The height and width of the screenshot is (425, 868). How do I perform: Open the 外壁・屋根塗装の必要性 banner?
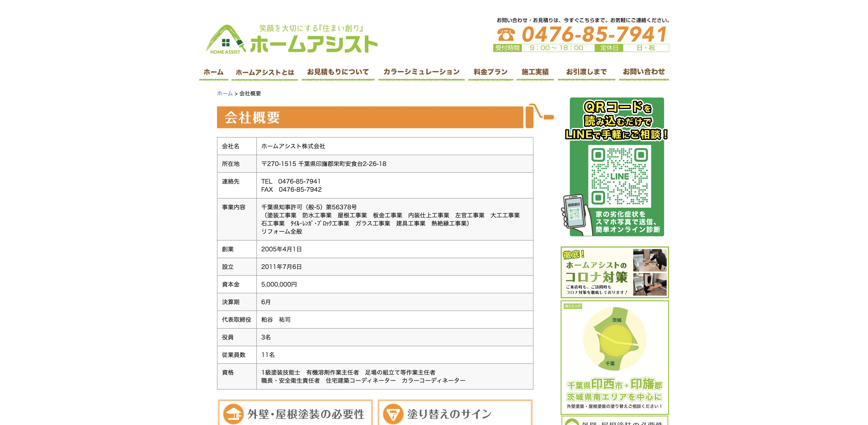tap(295, 413)
